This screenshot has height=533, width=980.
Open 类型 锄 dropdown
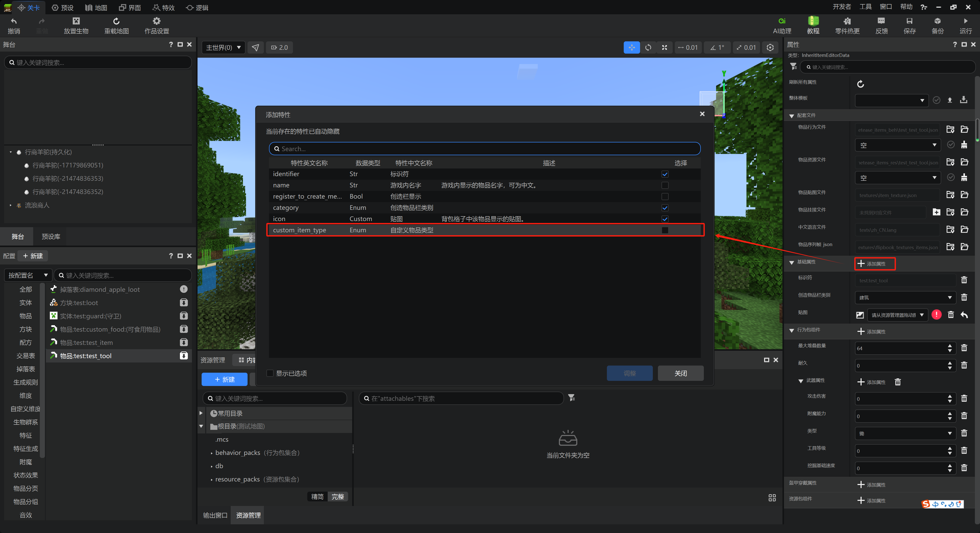tap(905, 433)
